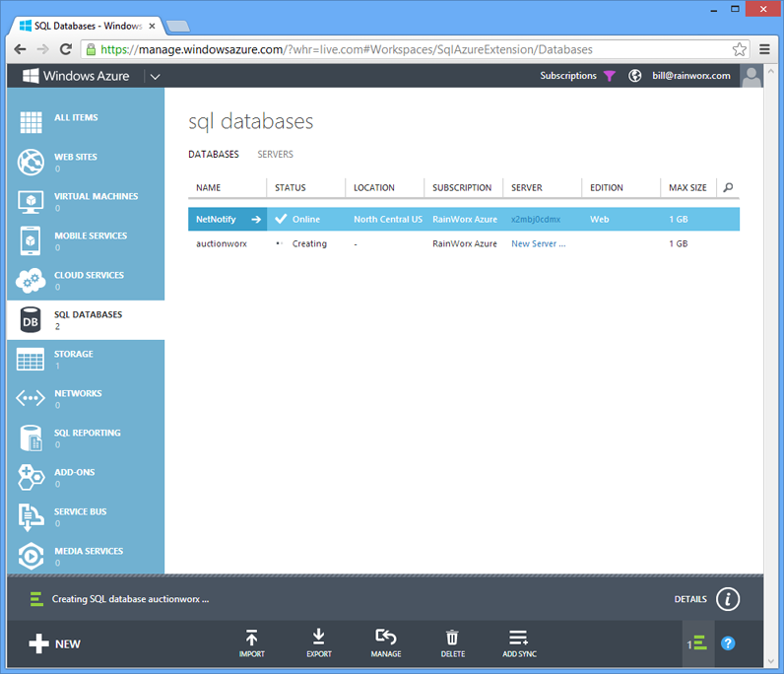Open server link x2mbj0cdmx
Image resolution: width=784 pixels, height=674 pixels.
[x=536, y=219]
